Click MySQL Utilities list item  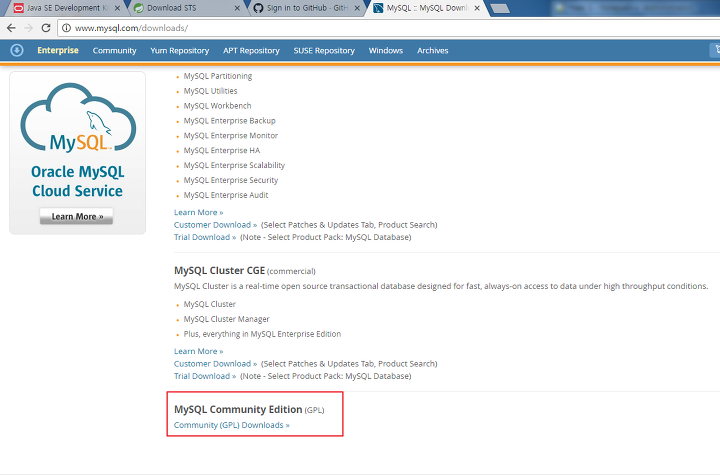click(x=210, y=91)
